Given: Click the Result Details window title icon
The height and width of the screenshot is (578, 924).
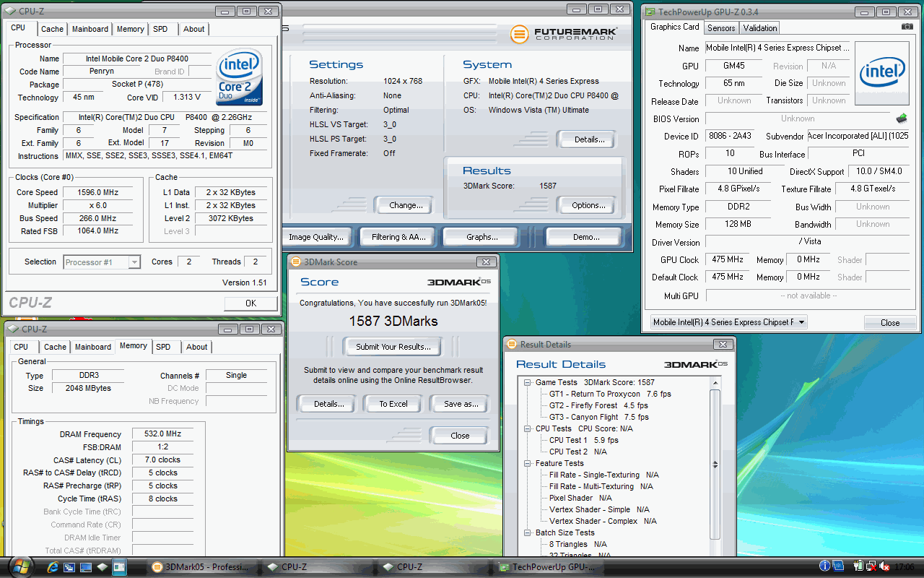Looking at the screenshot, I should click(512, 345).
